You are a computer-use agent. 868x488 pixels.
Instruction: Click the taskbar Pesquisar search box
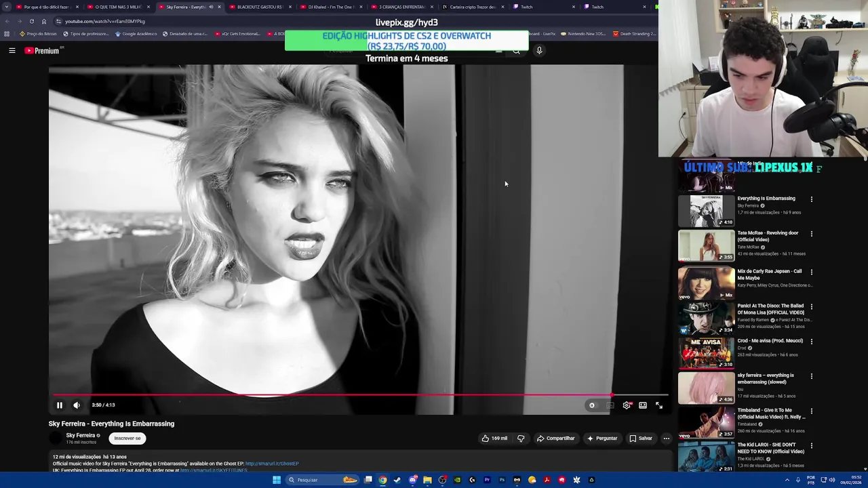click(x=321, y=480)
